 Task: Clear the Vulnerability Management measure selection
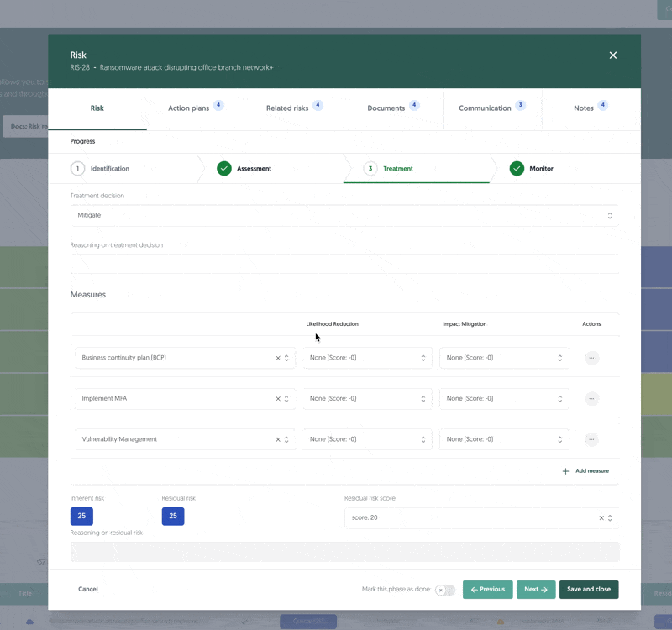(278, 439)
